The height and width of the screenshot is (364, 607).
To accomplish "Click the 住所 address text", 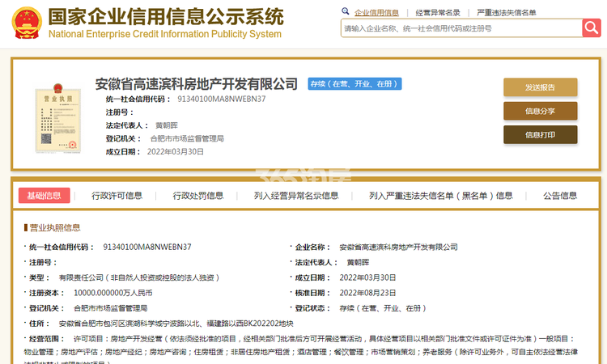I will click(x=176, y=324).
